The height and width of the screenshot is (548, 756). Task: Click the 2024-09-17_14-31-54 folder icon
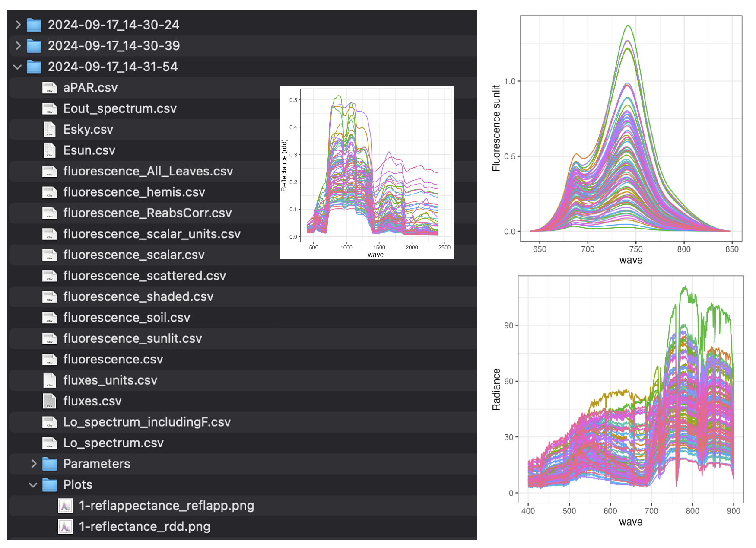(34, 67)
